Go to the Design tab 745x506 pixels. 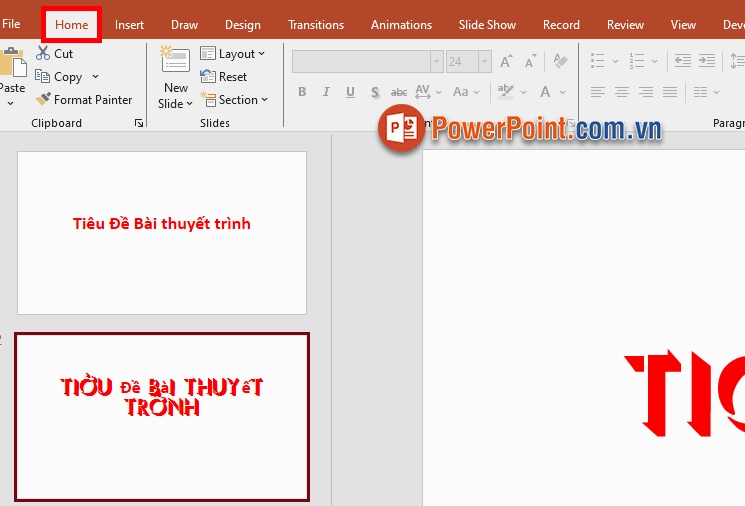[x=243, y=25]
